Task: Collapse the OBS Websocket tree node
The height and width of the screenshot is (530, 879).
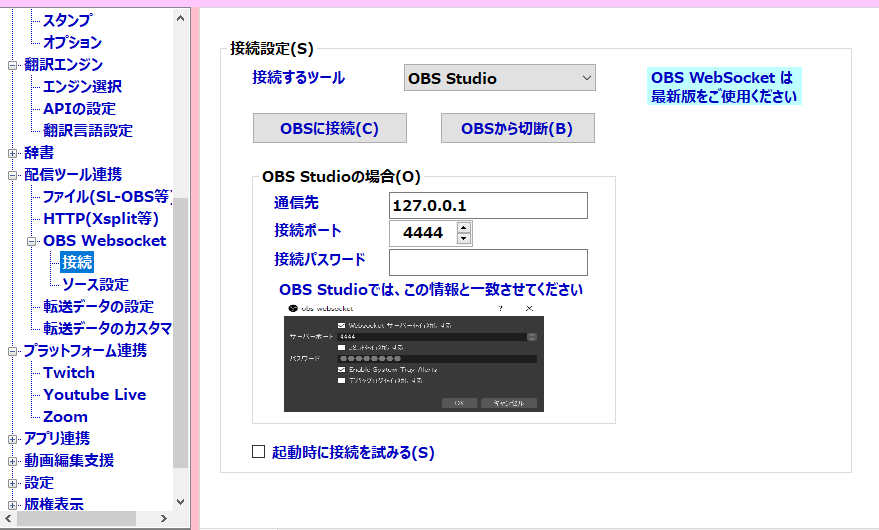Action: (x=31, y=241)
